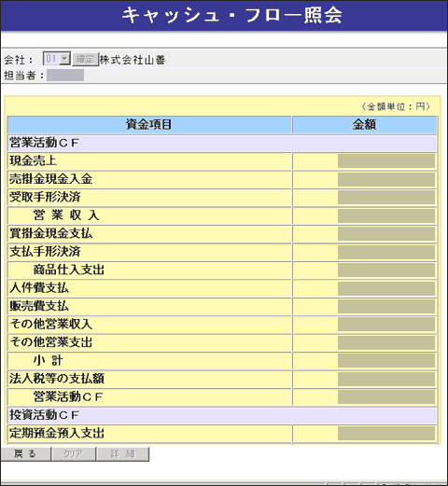Click the 営業収入 amount cell
This screenshot has width=448, height=486.
(386, 215)
